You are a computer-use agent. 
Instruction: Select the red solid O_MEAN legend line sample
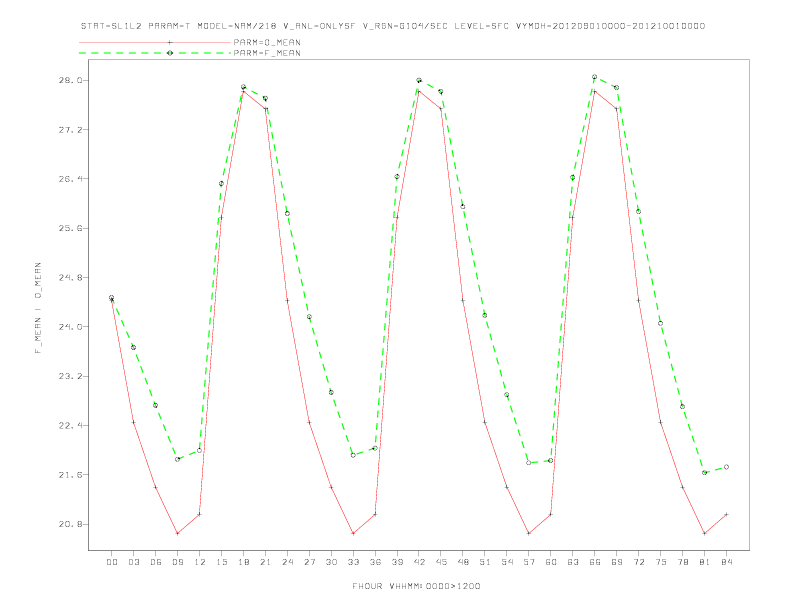[155, 42]
